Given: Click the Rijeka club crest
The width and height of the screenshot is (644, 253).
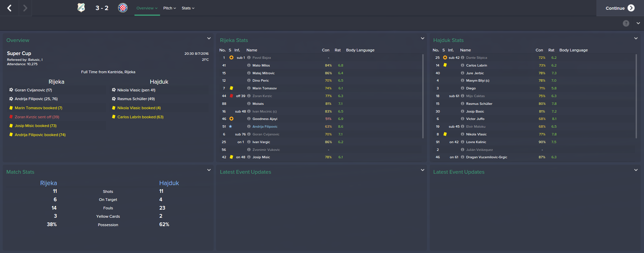Looking at the screenshot, I should [81, 8].
